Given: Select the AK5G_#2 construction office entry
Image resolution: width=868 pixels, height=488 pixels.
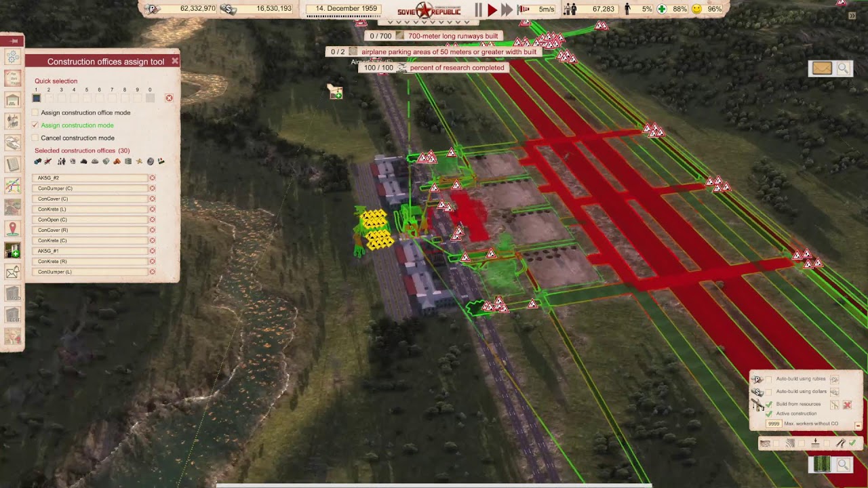Looking at the screenshot, I should pyautogui.click(x=90, y=178).
